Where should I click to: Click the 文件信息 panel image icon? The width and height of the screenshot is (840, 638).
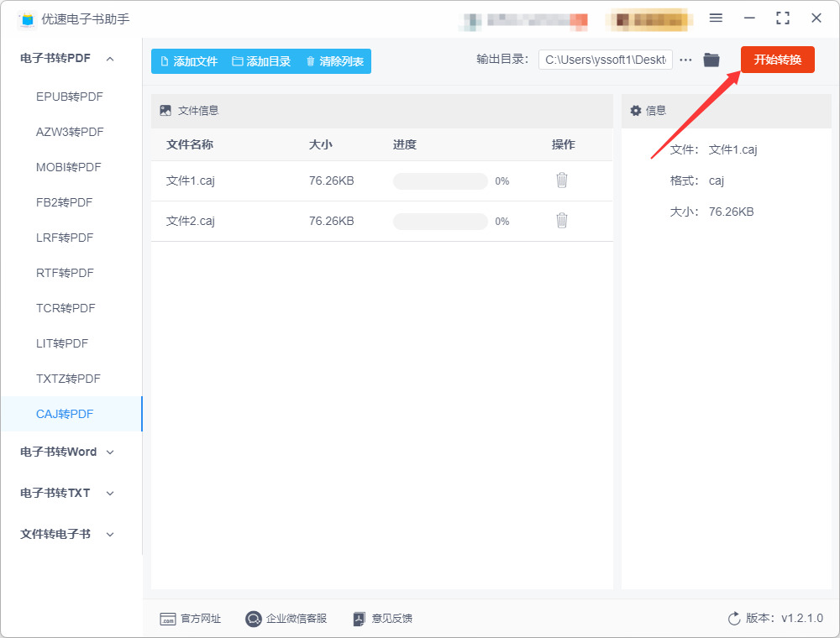click(165, 111)
